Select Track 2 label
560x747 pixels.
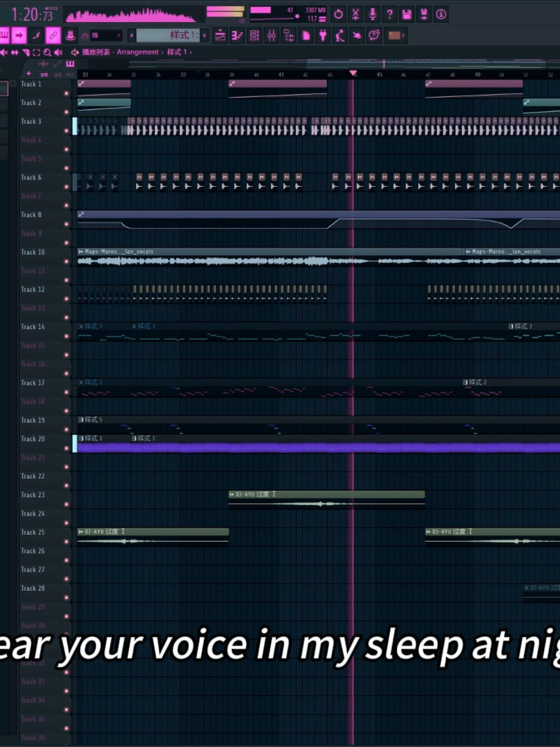(x=31, y=103)
